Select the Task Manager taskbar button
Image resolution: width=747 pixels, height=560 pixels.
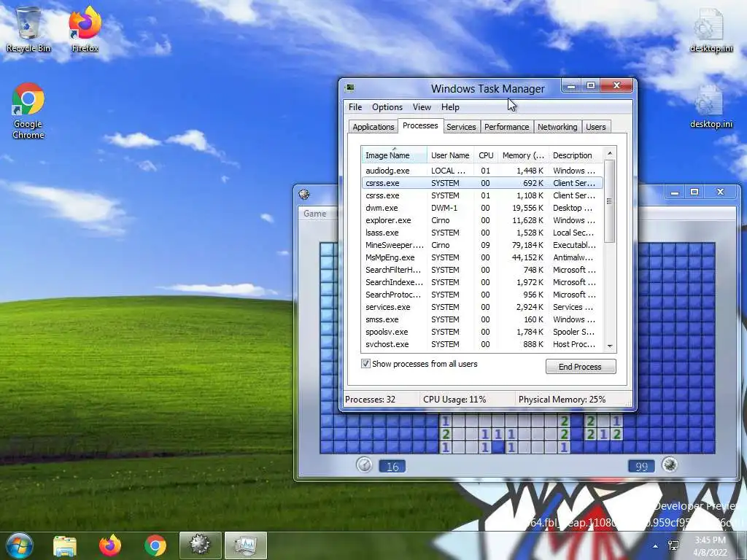point(245,545)
